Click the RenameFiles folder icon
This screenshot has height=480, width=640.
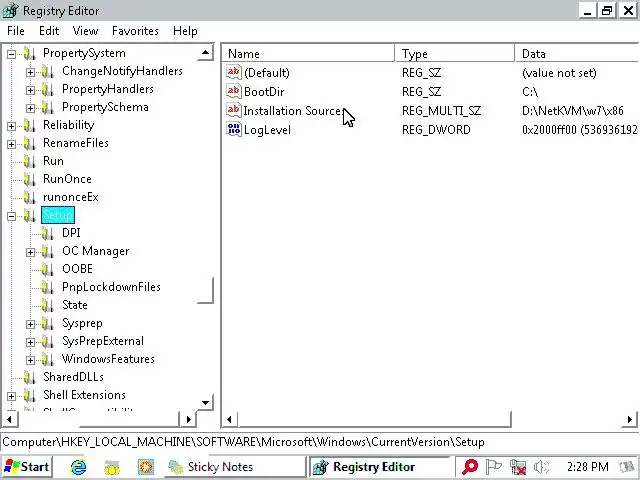click(29, 144)
